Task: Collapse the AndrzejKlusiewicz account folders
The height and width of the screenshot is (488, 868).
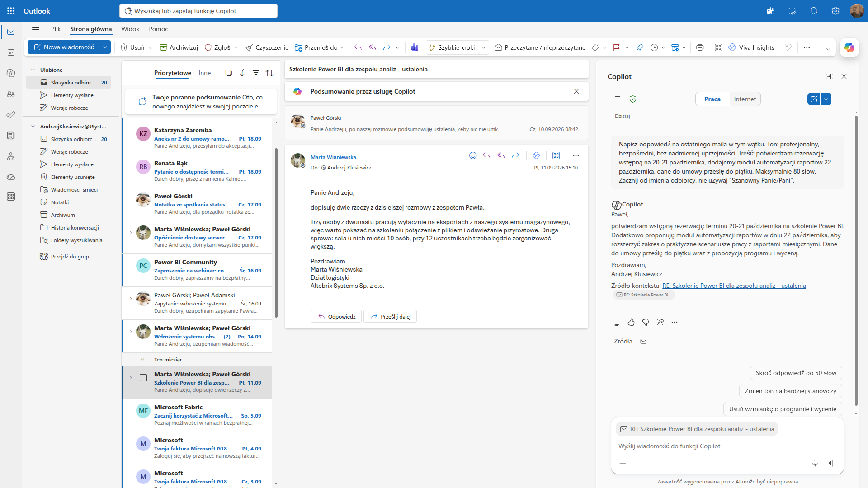Action: tap(33, 127)
